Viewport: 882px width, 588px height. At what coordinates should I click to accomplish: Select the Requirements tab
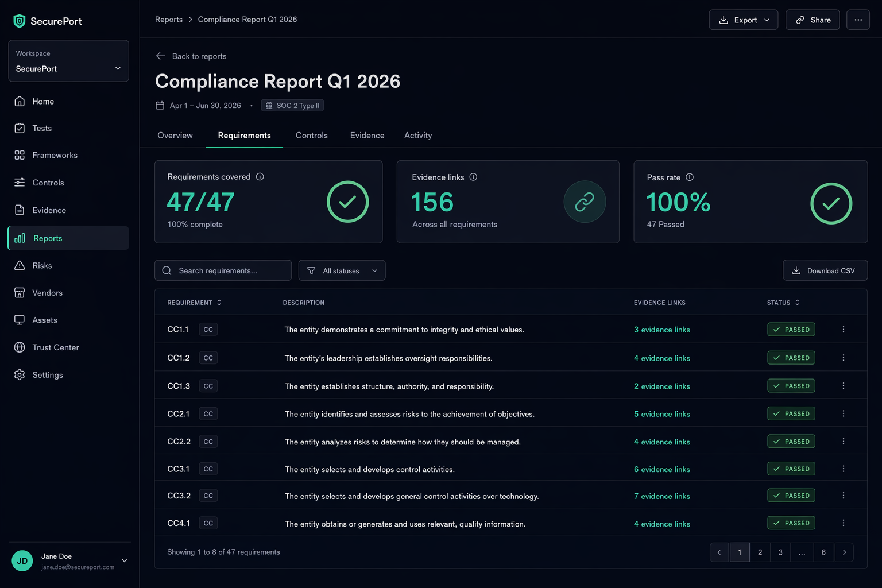pos(244,136)
